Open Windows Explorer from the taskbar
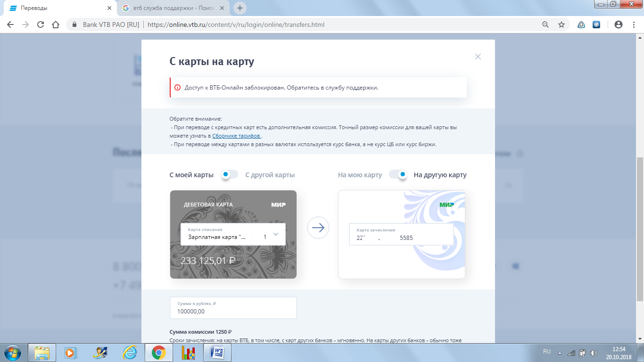Viewport: 644px width, 362px height. pyautogui.click(x=42, y=353)
